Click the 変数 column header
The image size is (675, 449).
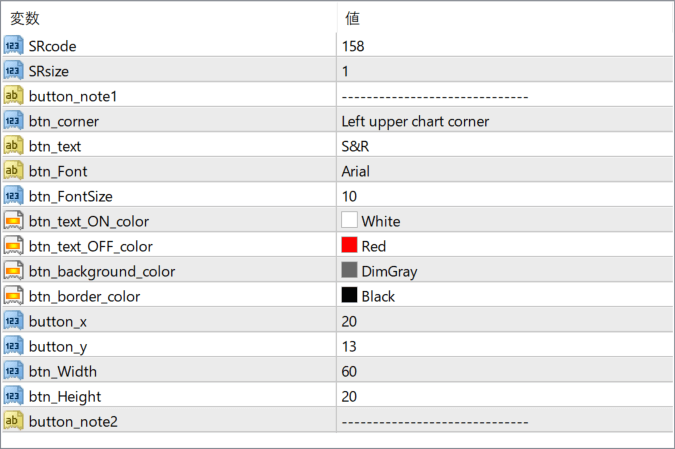tap(25, 18)
